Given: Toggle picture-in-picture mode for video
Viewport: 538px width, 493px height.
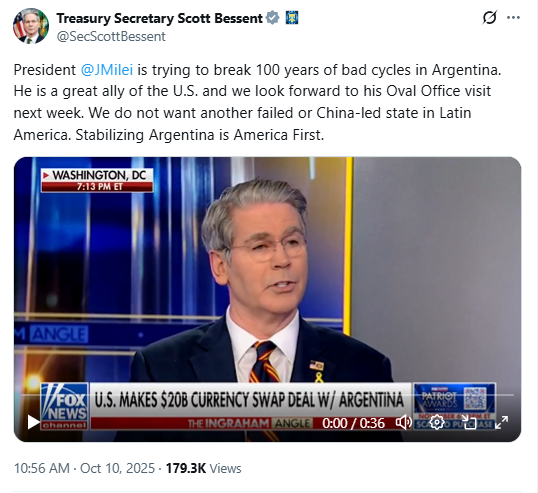Looking at the screenshot, I should 469,422.
